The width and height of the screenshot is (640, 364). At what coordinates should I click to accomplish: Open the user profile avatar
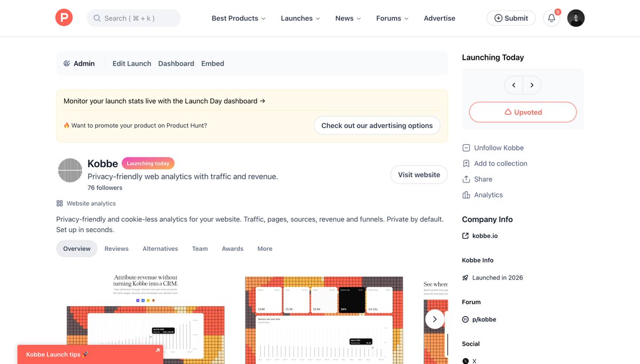[575, 18]
